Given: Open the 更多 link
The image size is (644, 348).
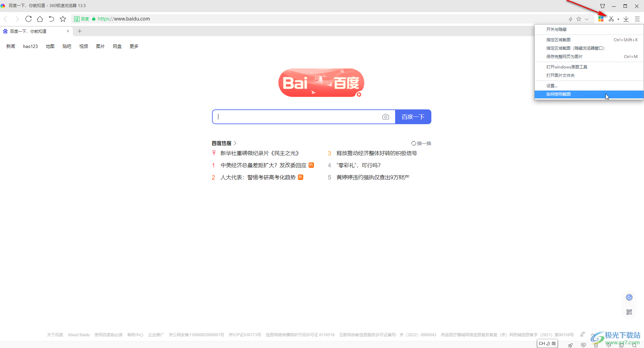Looking at the screenshot, I should click(x=134, y=46).
